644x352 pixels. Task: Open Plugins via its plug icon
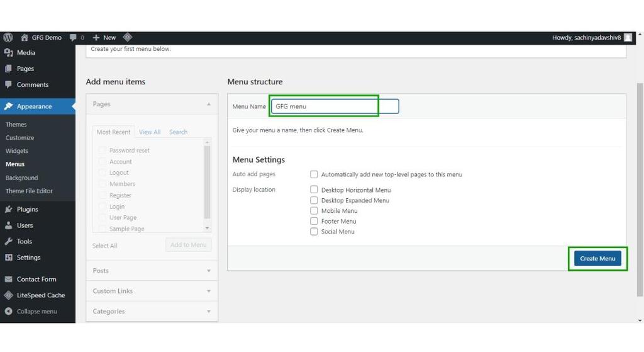click(x=9, y=210)
